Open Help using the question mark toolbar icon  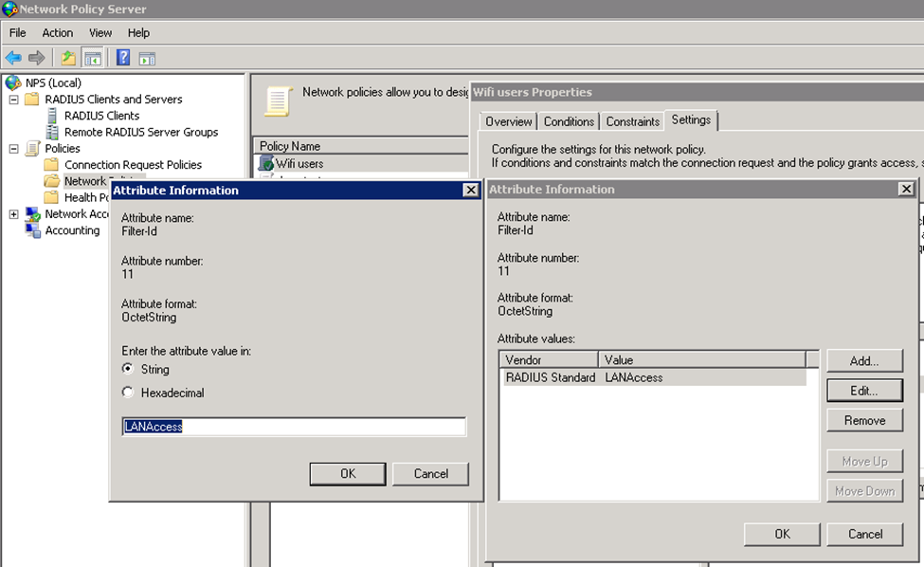pyautogui.click(x=123, y=59)
